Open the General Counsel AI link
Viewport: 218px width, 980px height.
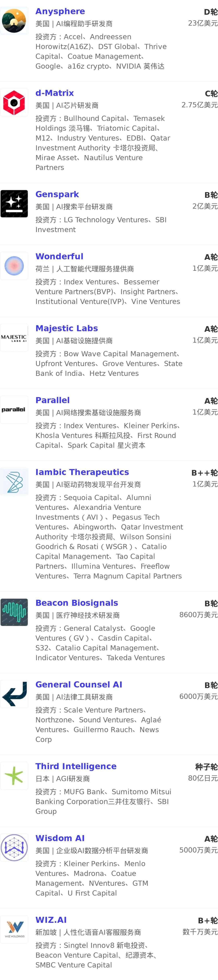[x=79, y=685]
